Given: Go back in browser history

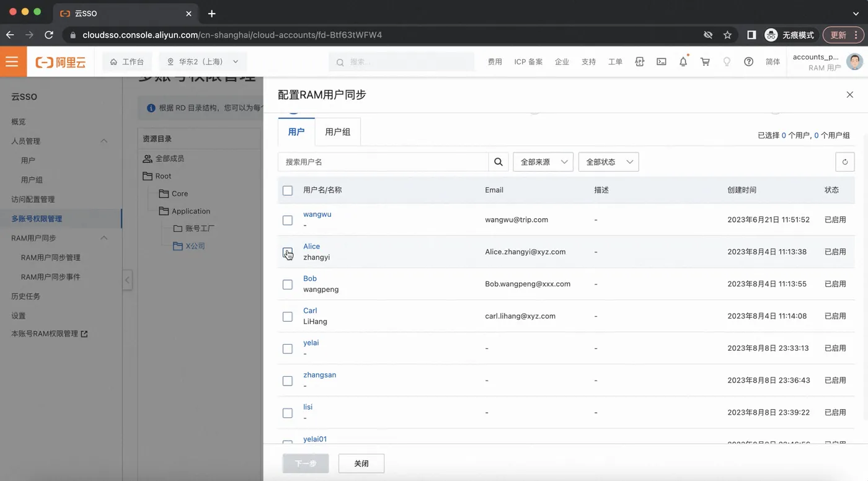Looking at the screenshot, I should 10,35.
